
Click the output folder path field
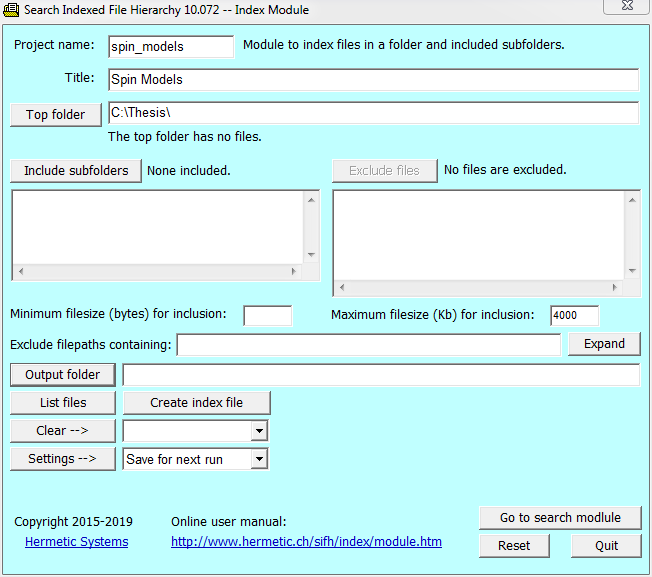[x=381, y=375]
